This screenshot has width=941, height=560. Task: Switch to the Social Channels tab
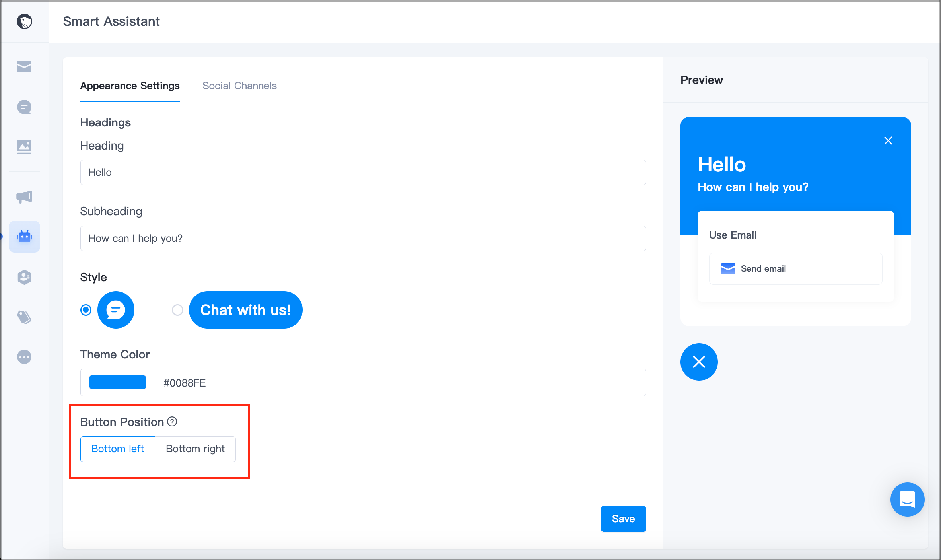tap(239, 86)
